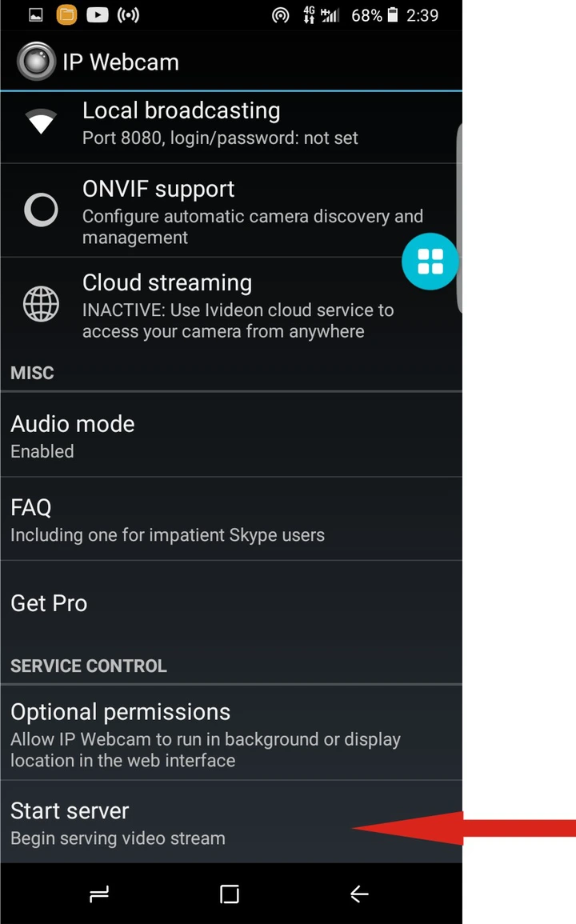Screen dimensions: 576x924
Task: Tap the orange file manager notification icon
Action: 66,14
